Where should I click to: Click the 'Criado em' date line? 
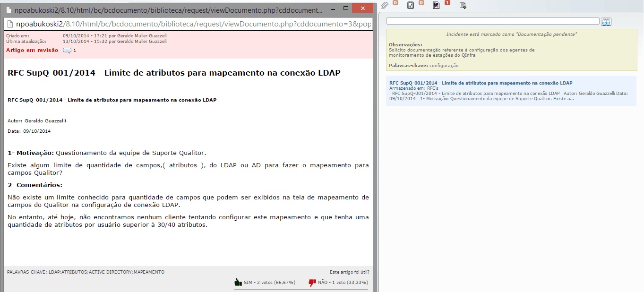click(87, 35)
